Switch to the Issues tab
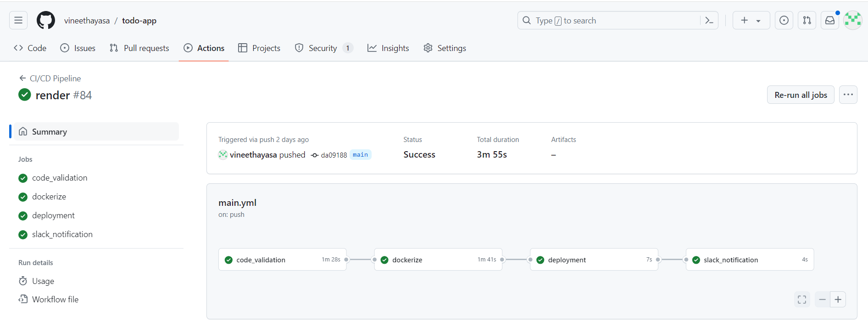 (78, 48)
